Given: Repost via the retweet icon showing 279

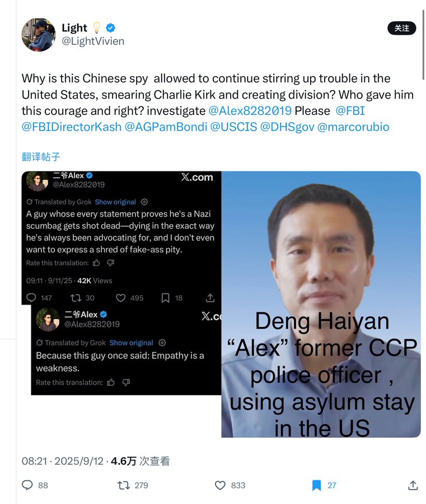Looking at the screenshot, I should pos(124,485).
